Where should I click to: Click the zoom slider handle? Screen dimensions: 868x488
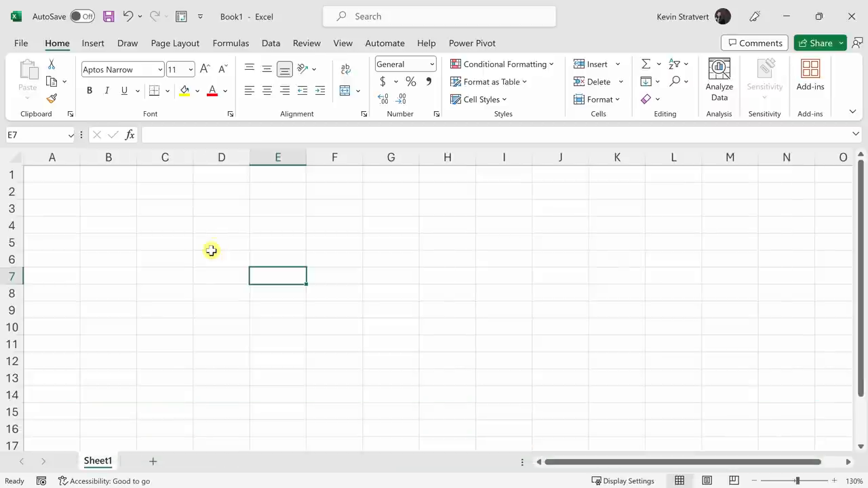(797, 481)
